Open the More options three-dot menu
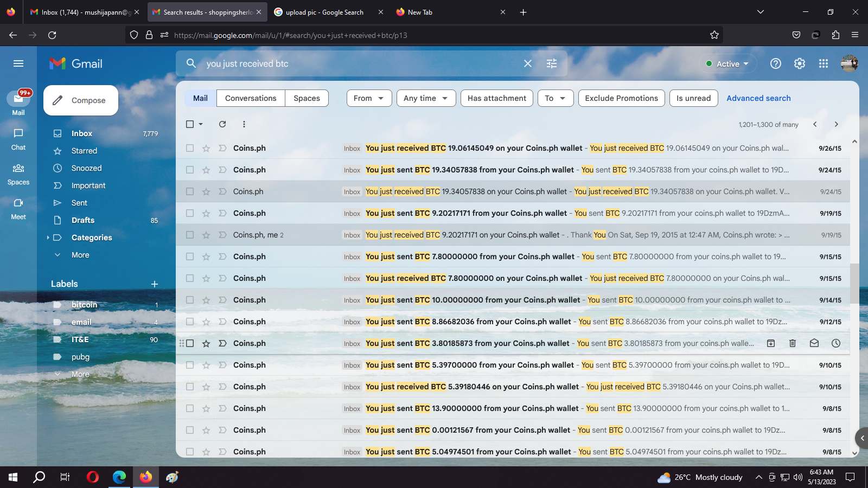 pyautogui.click(x=244, y=124)
